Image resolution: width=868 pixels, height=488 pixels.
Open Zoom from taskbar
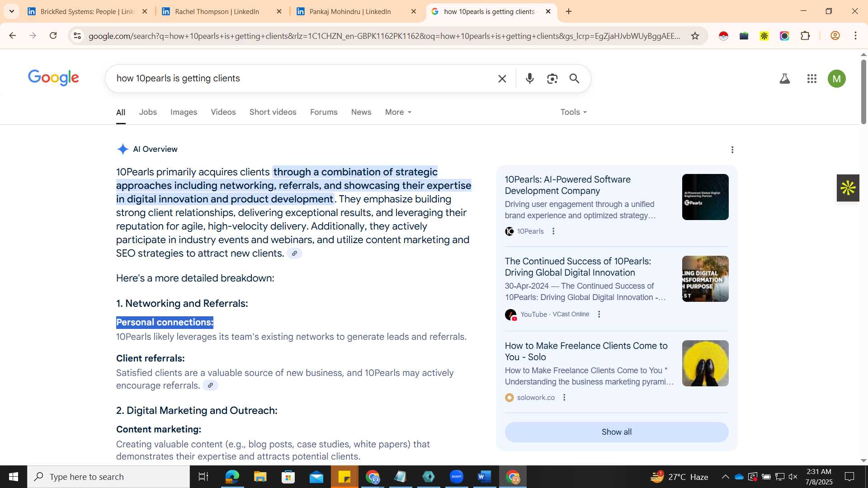click(x=457, y=477)
